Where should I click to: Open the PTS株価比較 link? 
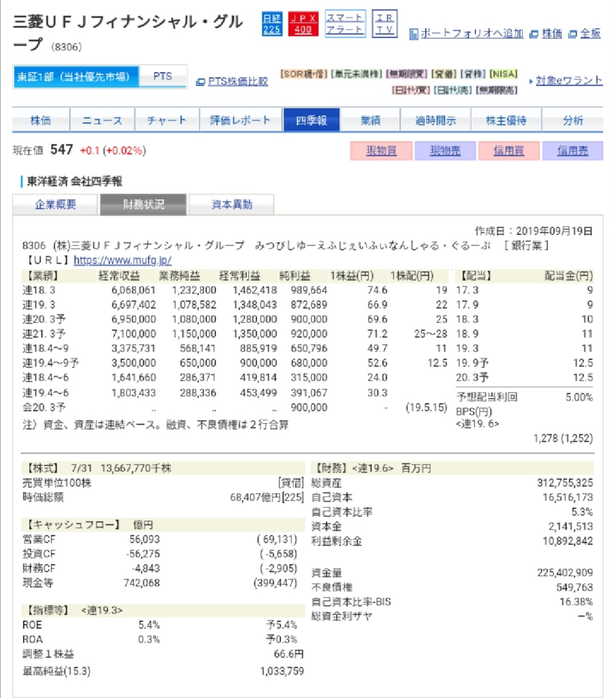point(238,82)
